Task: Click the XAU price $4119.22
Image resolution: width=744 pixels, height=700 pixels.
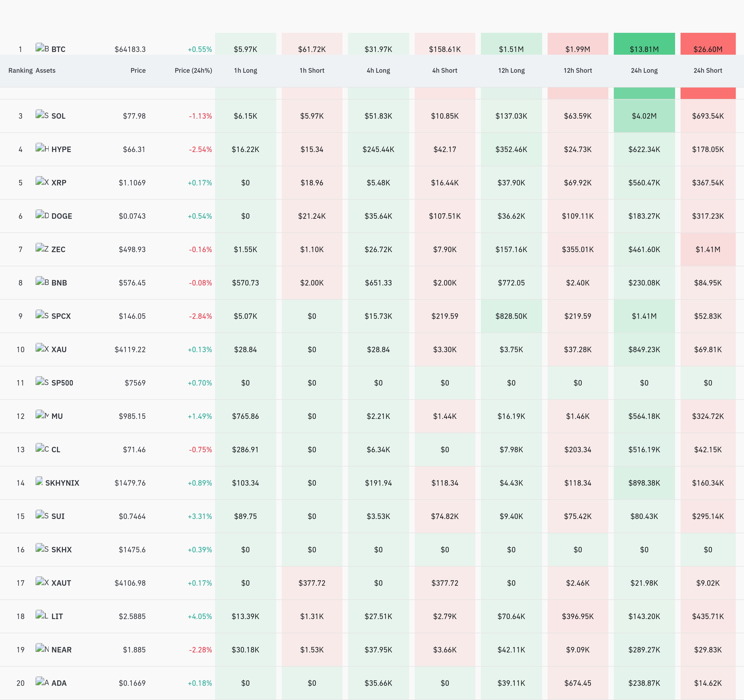Action: click(130, 349)
